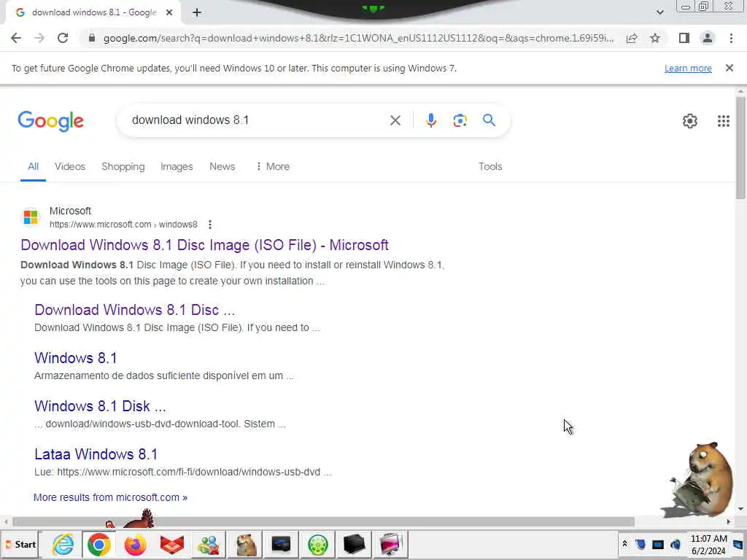Switch to Images results tab
The height and width of the screenshot is (560, 747).
coord(177,166)
